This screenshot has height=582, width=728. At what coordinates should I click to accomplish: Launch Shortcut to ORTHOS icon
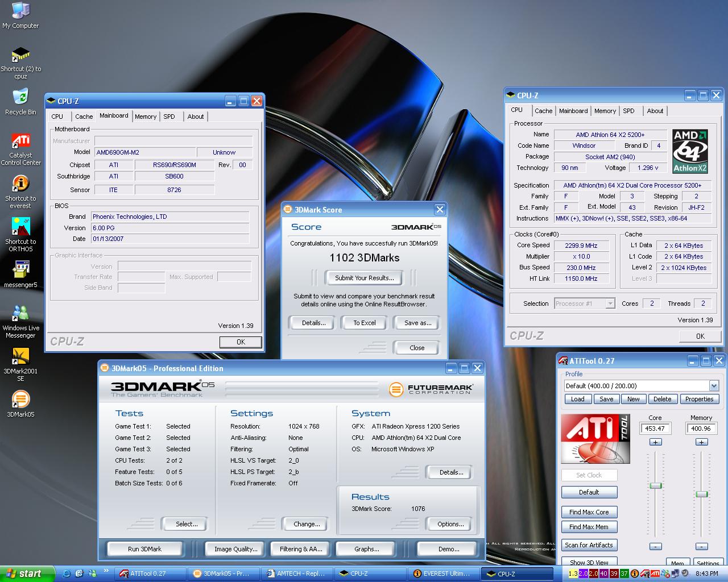(x=20, y=235)
